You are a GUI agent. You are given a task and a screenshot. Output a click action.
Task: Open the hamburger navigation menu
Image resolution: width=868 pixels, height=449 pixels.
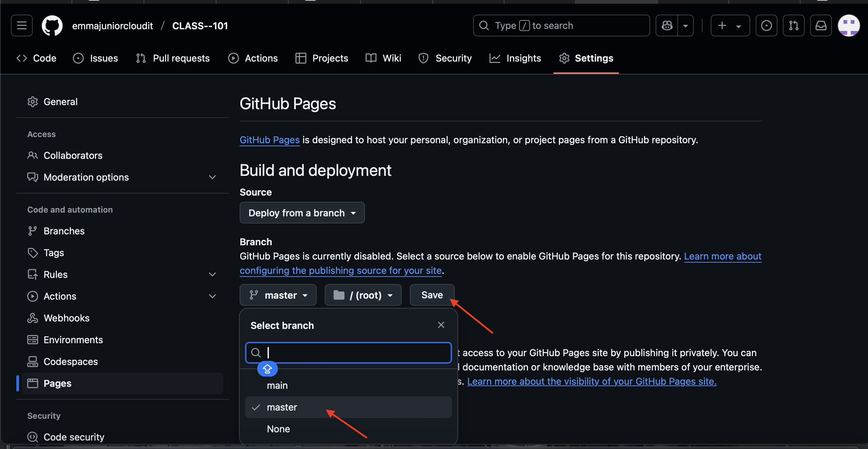[22, 26]
